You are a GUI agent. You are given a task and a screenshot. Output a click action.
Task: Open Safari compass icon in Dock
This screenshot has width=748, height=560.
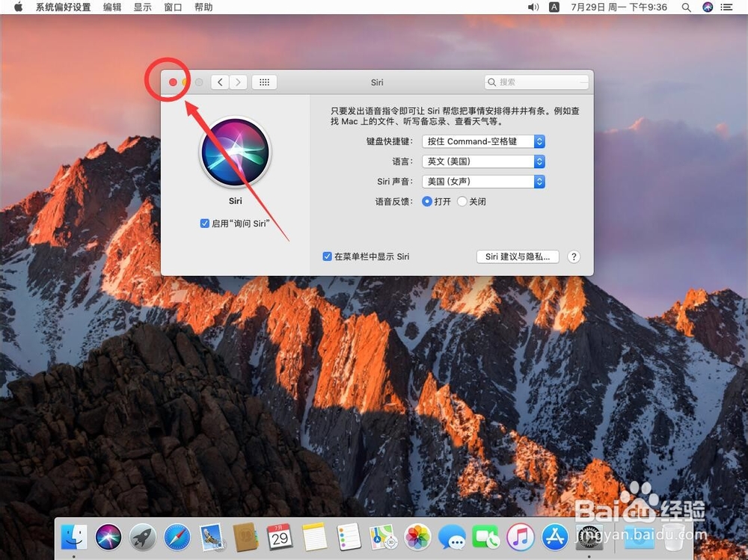pyautogui.click(x=177, y=537)
